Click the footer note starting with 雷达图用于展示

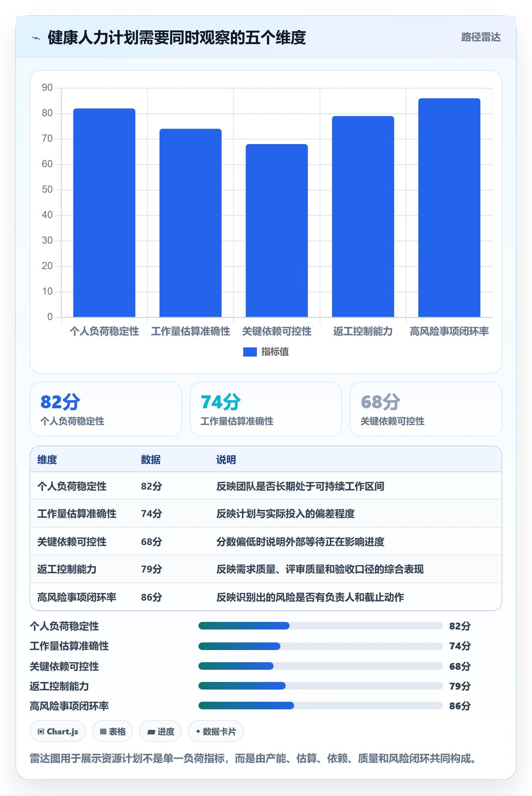(x=253, y=758)
